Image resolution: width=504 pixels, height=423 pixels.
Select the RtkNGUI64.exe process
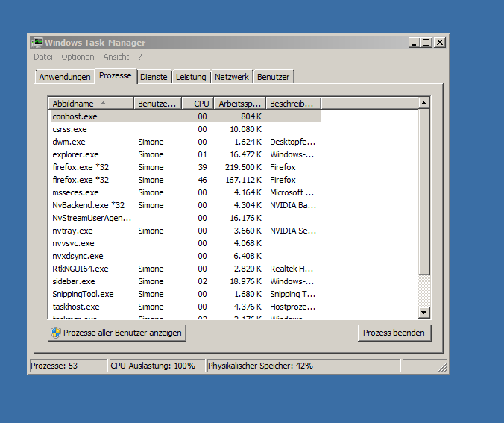pyautogui.click(x=186, y=269)
